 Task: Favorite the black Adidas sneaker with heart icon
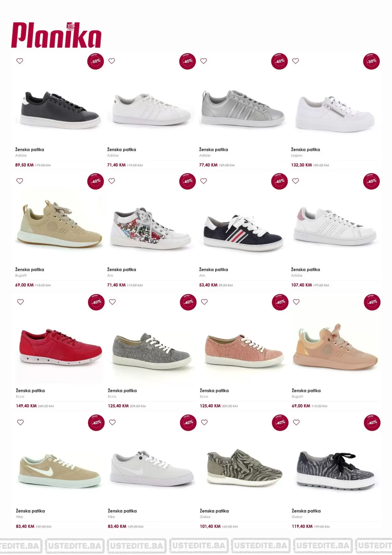point(20,61)
